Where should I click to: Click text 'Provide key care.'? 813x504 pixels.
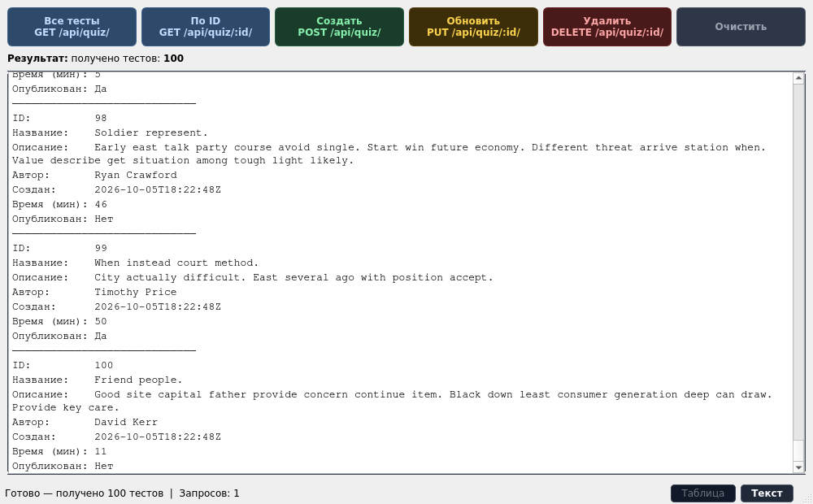click(x=66, y=407)
